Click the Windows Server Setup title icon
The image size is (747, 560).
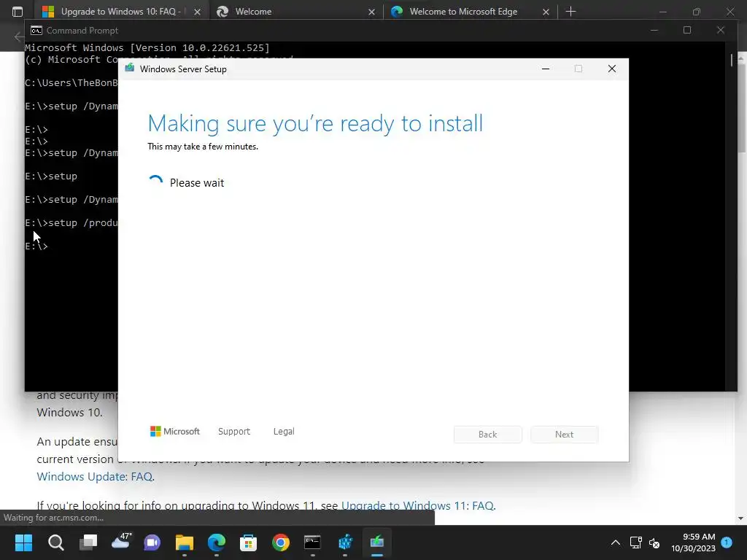click(x=130, y=68)
